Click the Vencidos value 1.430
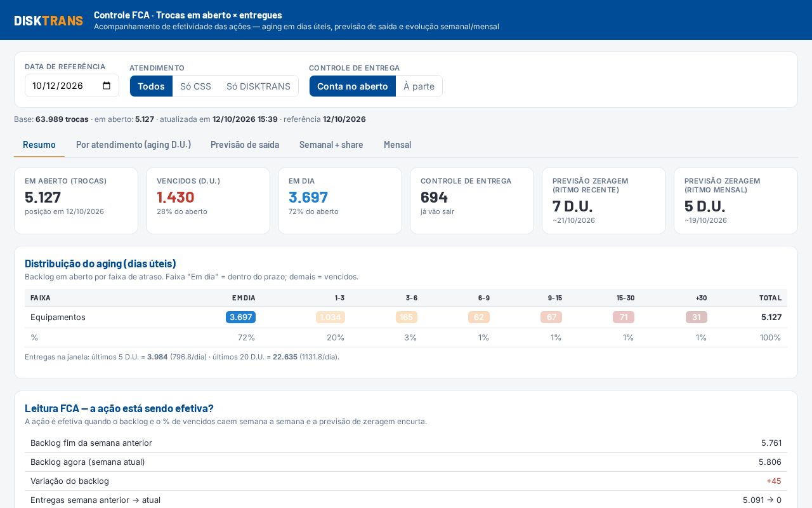Image resolution: width=812 pixels, height=508 pixels. tap(176, 197)
